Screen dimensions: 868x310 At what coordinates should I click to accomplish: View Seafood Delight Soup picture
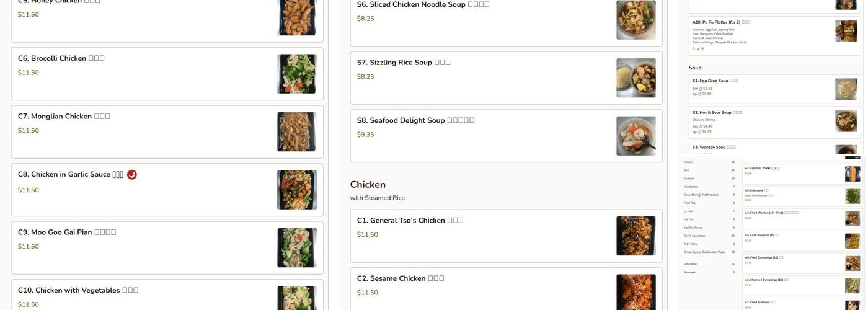(x=635, y=136)
